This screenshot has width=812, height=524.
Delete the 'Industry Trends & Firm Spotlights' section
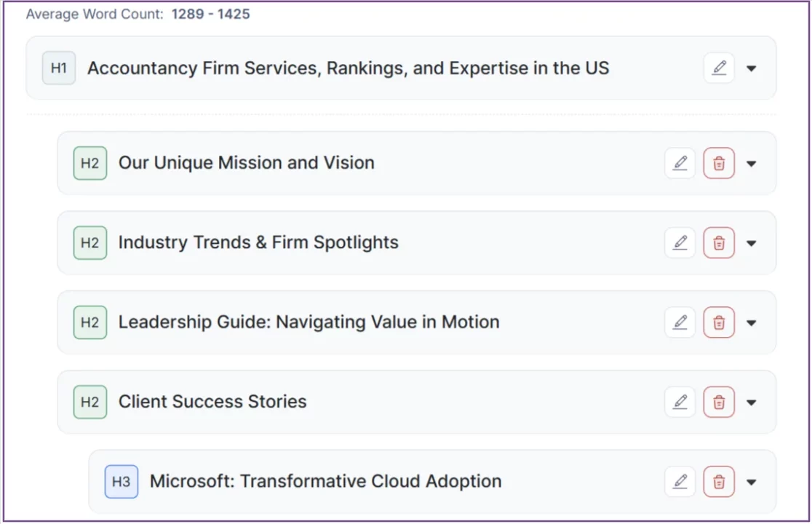tap(719, 242)
